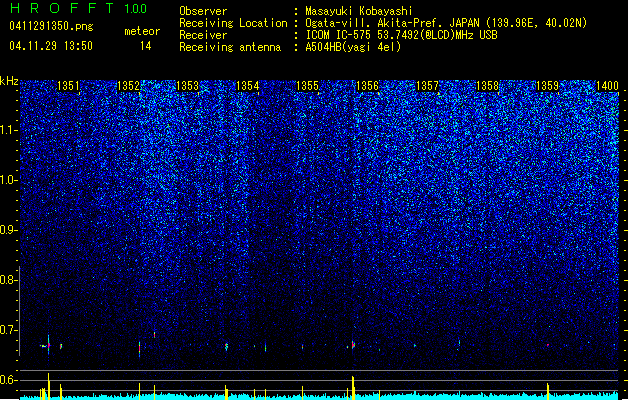This screenshot has height=400, width=629.
Task: Click the HROFFT 1.00 program title
Action: (78, 8)
